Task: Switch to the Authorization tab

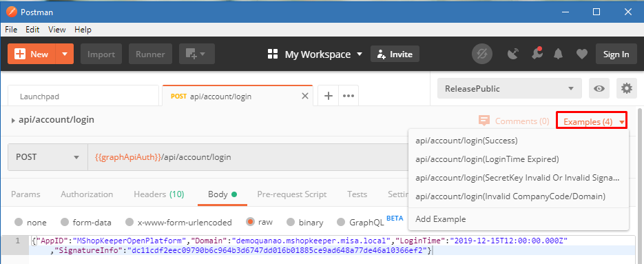Action: point(87,194)
